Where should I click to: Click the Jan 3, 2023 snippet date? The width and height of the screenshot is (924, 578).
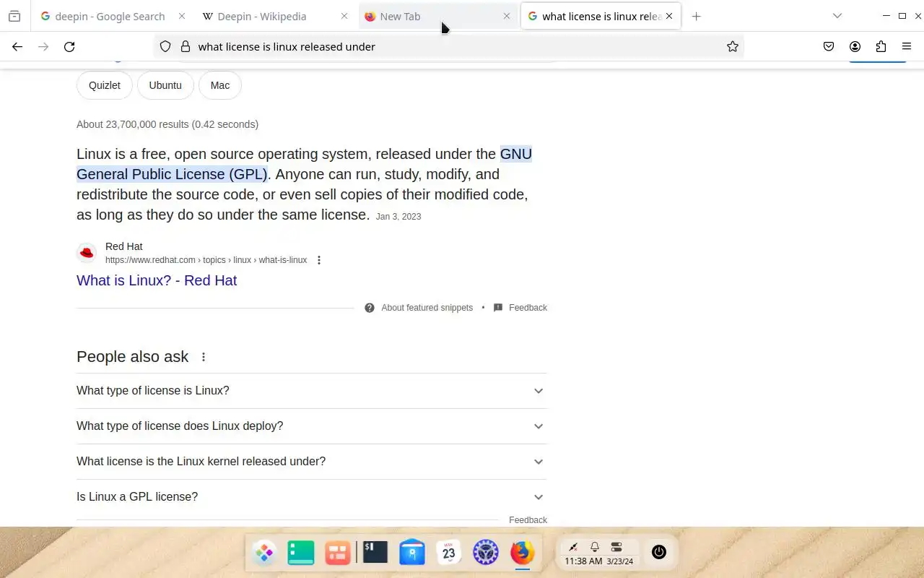[x=398, y=217]
